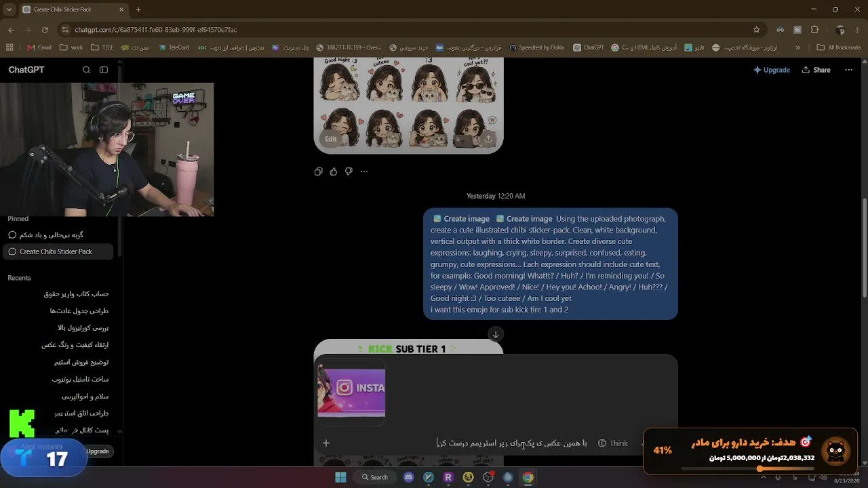Open Chrome profile avatar menu
The height and width of the screenshot is (488, 868).
tap(840, 30)
